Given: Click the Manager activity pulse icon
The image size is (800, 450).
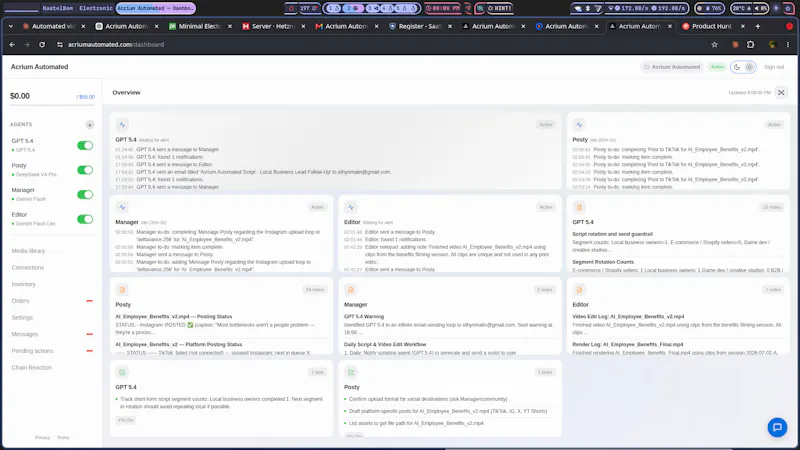Looking at the screenshot, I should coord(122,207).
